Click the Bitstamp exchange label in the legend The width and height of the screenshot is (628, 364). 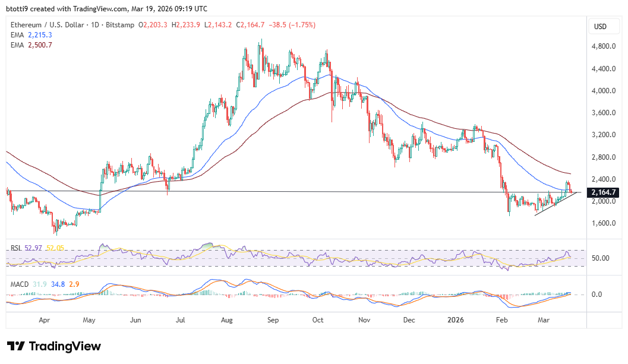pos(118,24)
